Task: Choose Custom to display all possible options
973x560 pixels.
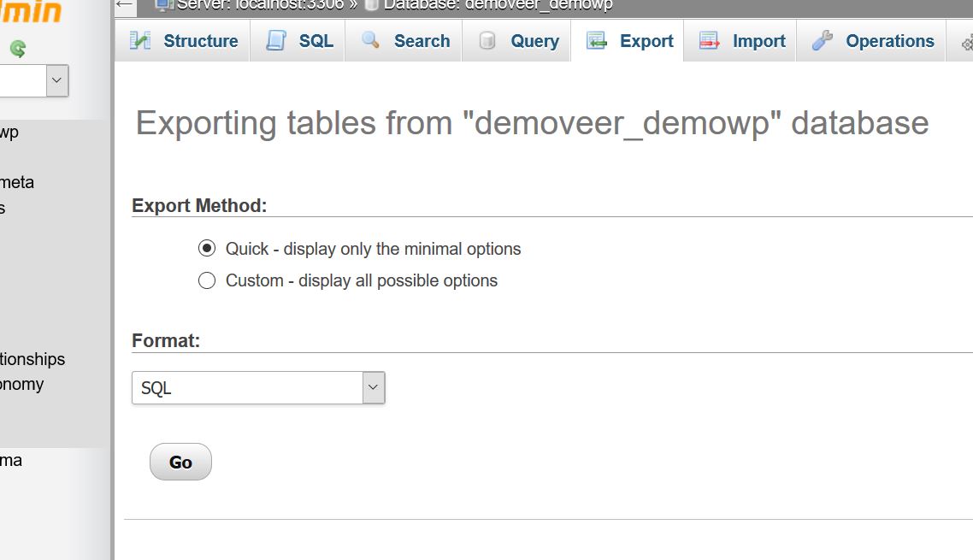Action: point(207,280)
